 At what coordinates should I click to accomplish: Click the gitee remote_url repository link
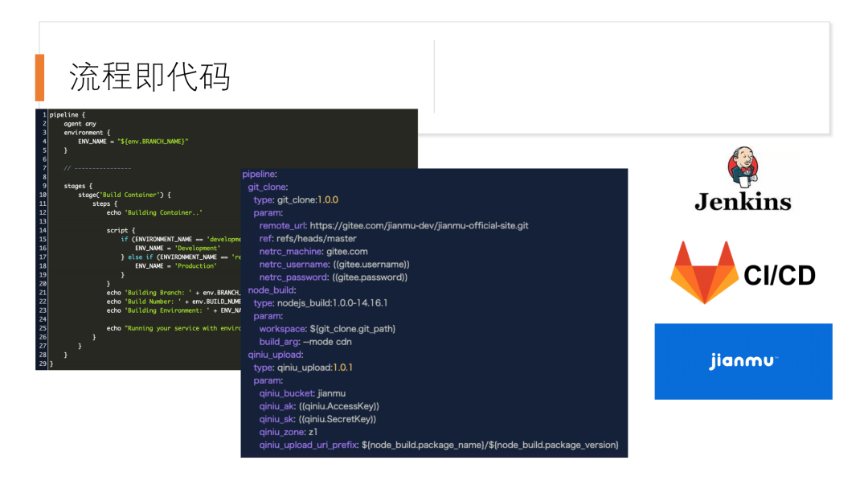(419, 225)
